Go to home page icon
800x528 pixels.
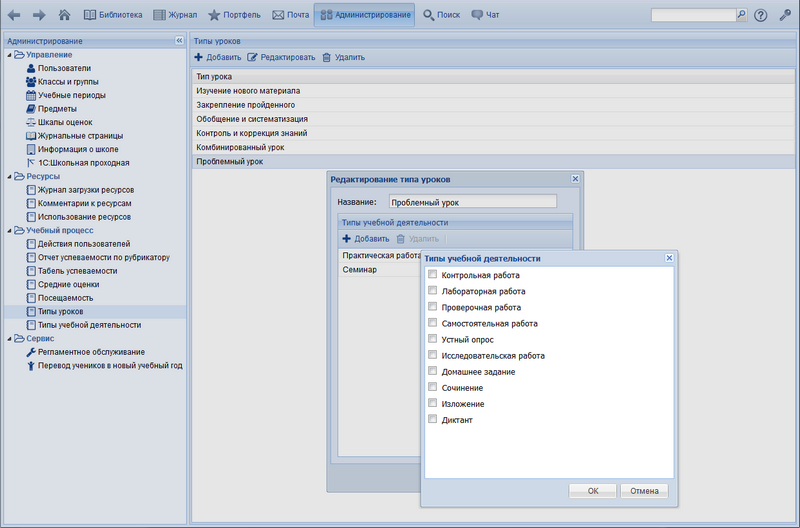pos(64,15)
